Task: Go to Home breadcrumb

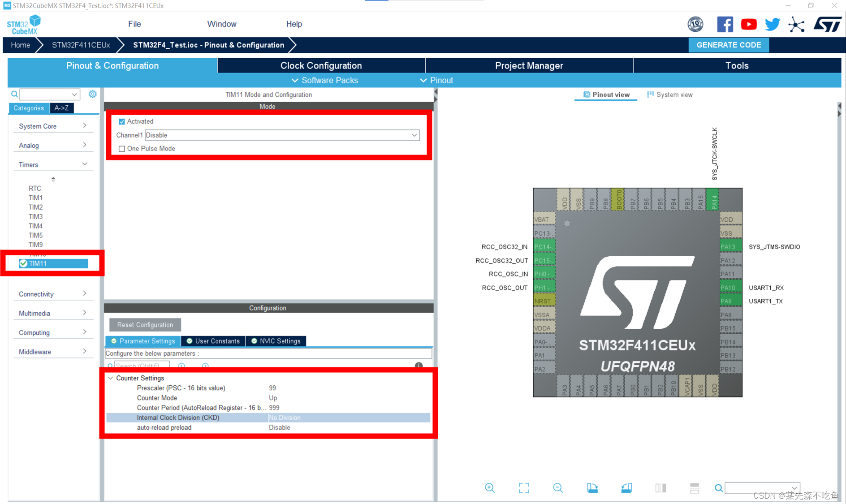Action: 20,45
